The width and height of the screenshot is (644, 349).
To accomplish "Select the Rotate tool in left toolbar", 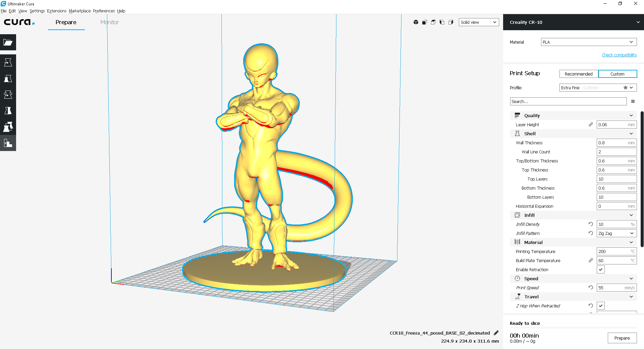I will pyautogui.click(x=8, y=95).
